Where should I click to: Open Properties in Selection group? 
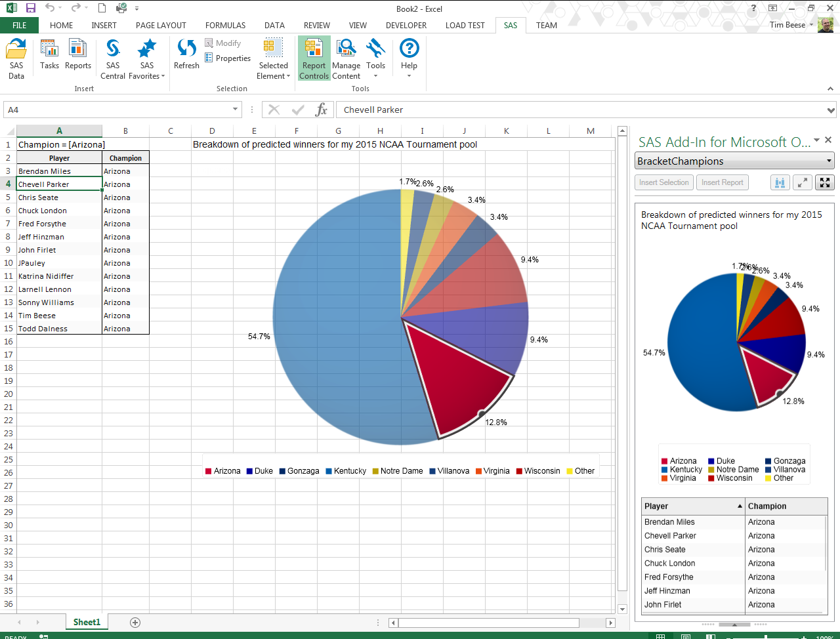pos(228,58)
